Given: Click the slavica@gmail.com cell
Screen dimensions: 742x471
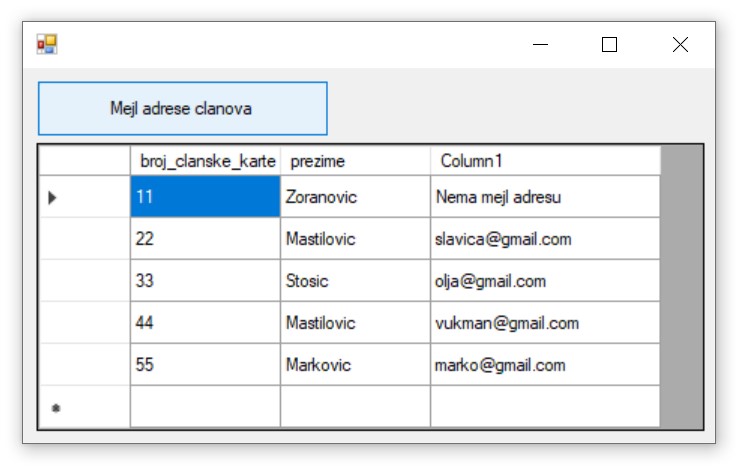Looking at the screenshot, I should pos(545,239).
